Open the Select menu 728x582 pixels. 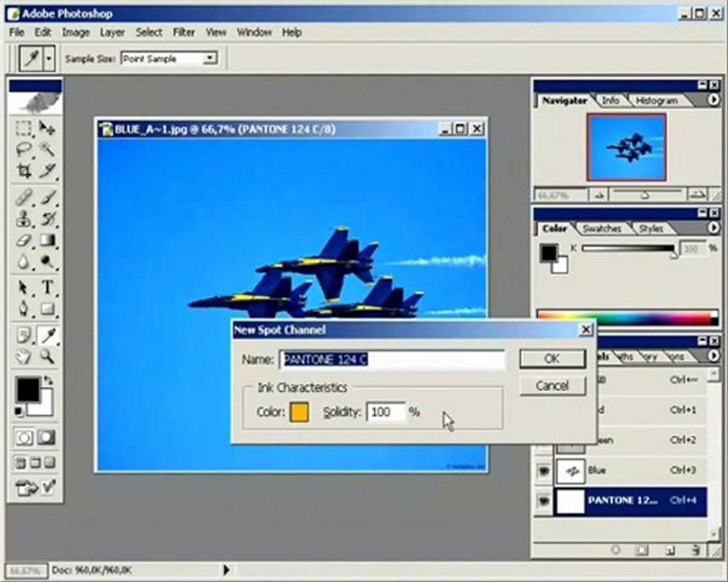click(x=149, y=32)
